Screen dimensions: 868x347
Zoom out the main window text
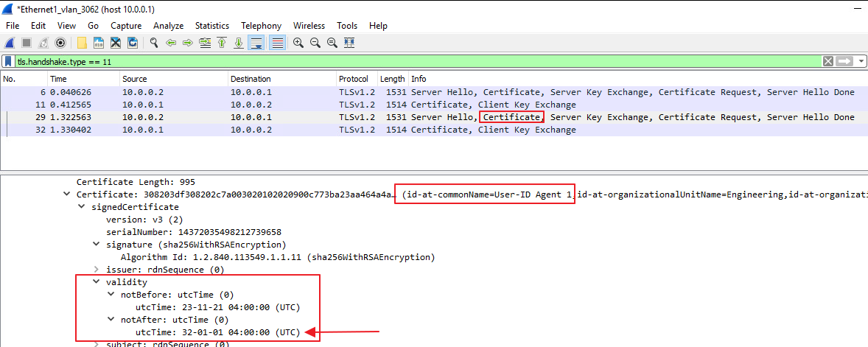tap(315, 43)
